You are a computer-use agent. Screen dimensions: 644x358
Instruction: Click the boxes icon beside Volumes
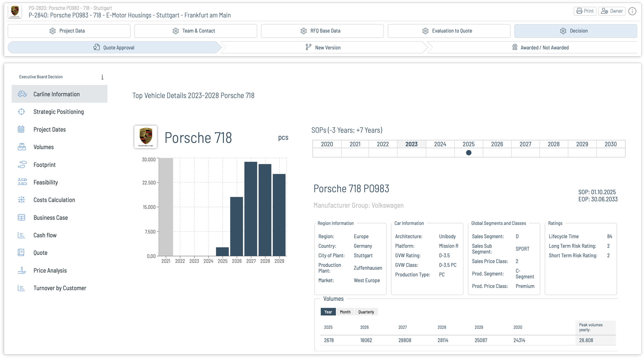pos(22,147)
